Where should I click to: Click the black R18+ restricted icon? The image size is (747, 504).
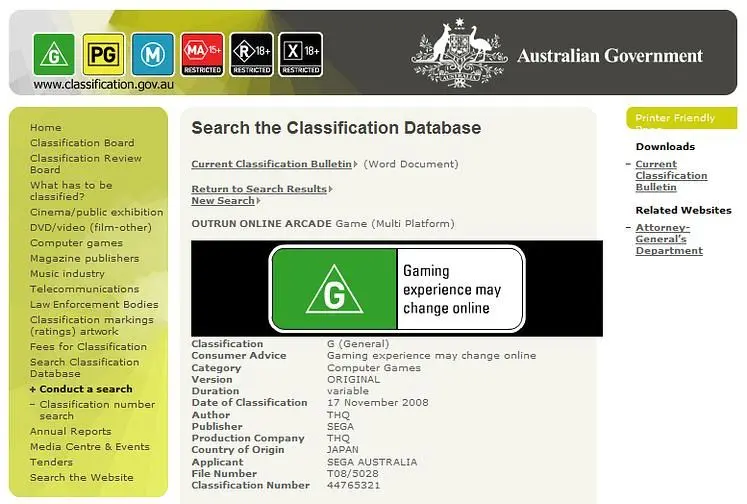[x=252, y=54]
